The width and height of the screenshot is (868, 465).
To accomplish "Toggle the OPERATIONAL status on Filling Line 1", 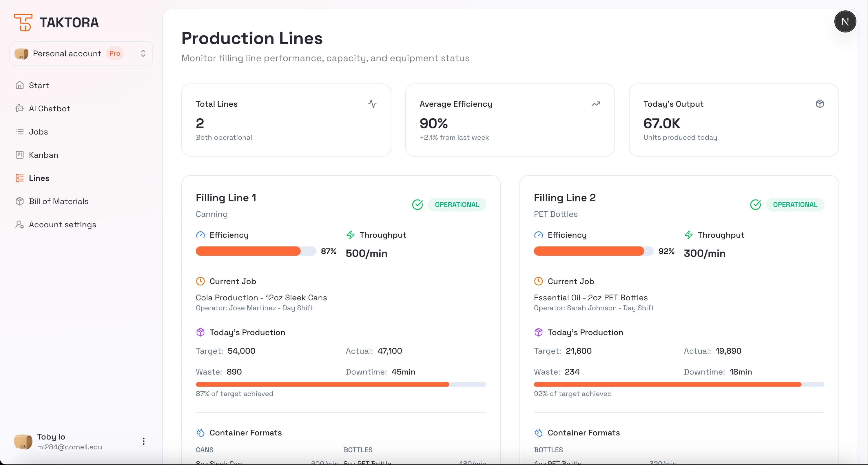I will coord(457,204).
